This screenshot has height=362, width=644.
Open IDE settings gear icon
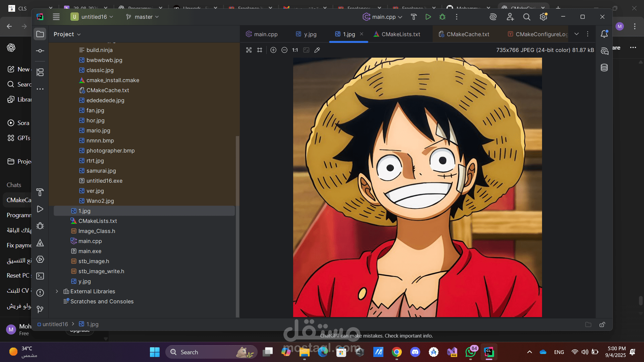tap(543, 17)
